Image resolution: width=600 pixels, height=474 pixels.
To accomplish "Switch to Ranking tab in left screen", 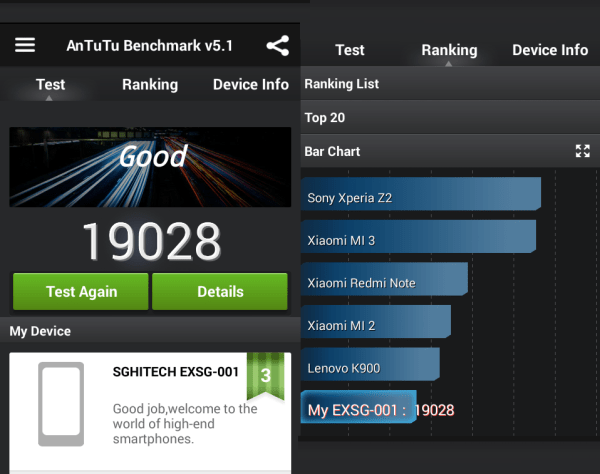I will click(150, 85).
